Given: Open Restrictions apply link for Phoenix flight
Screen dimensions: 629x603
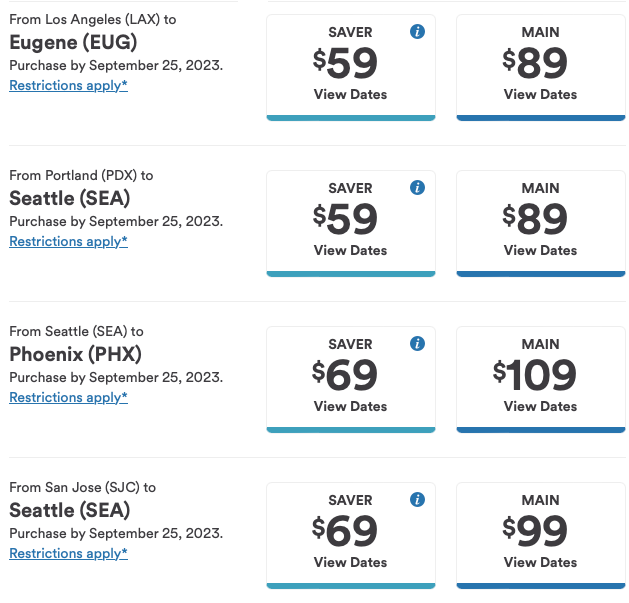Looking at the screenshot, I should click(68, 398).
